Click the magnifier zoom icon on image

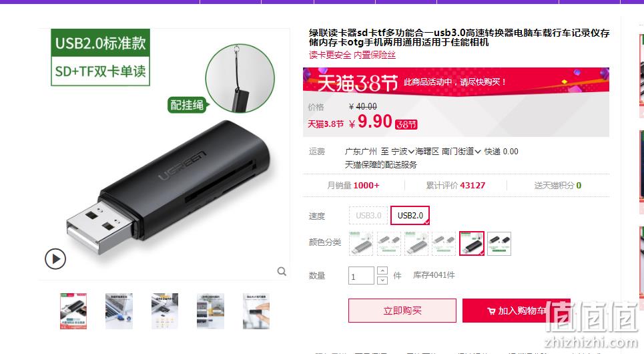[282, 271]
